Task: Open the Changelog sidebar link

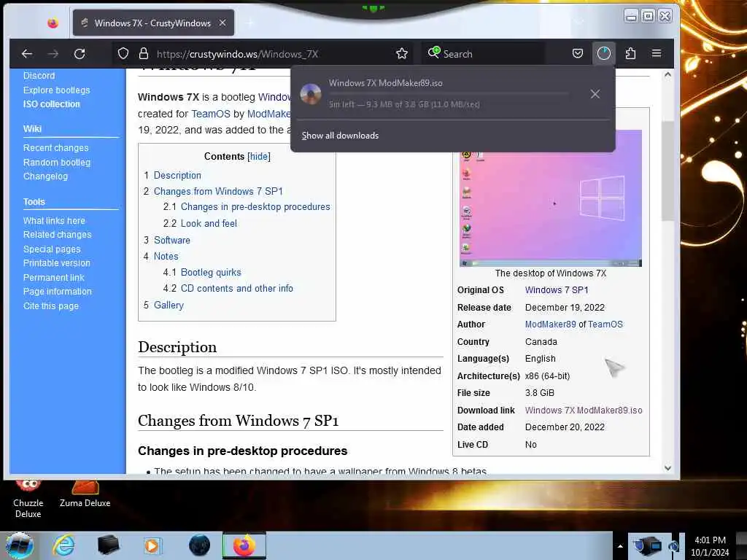Action: click(45, 176)
